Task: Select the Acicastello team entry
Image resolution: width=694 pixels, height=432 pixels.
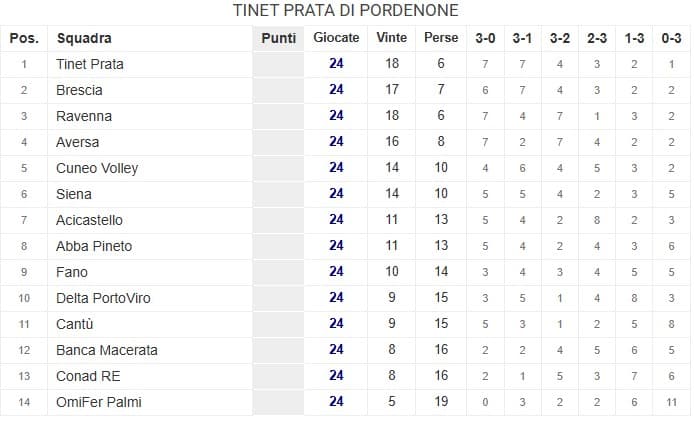Action: click(x=89, y=220)
